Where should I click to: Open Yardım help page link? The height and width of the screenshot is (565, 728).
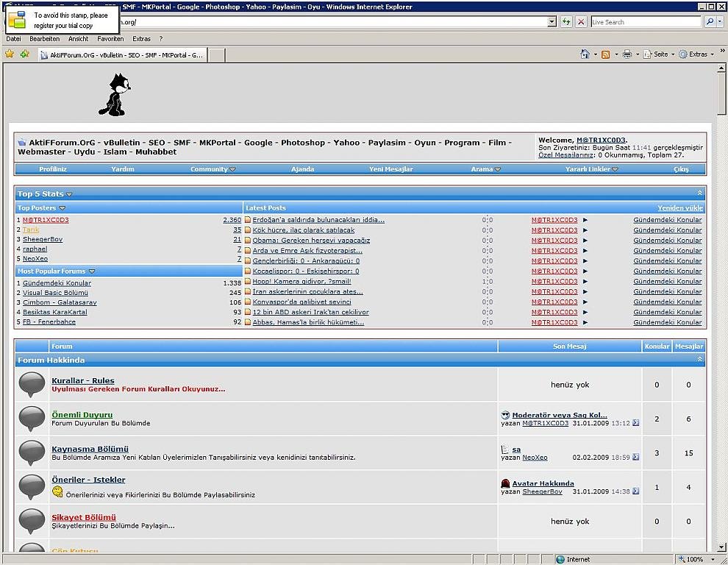coord(123,169)
